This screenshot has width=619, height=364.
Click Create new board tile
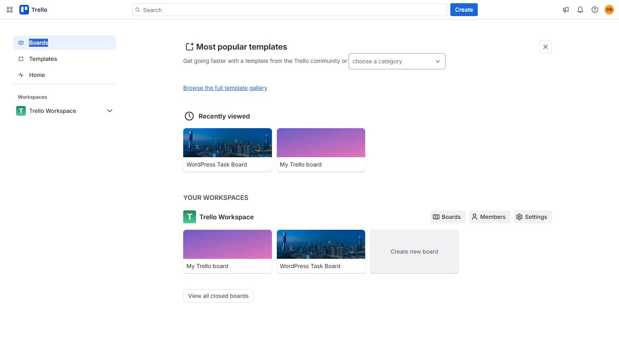[x=414, y=252]
